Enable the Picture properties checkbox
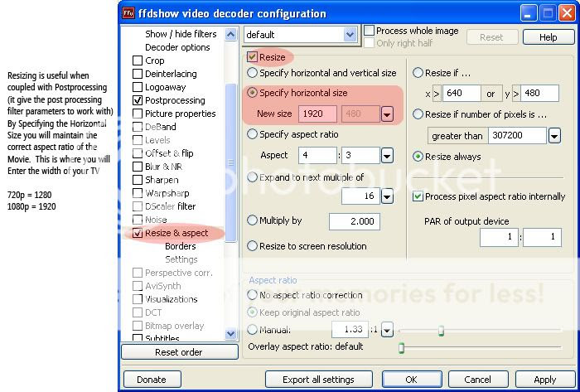The height and width of the screenshot is (392, 580). 138,114
